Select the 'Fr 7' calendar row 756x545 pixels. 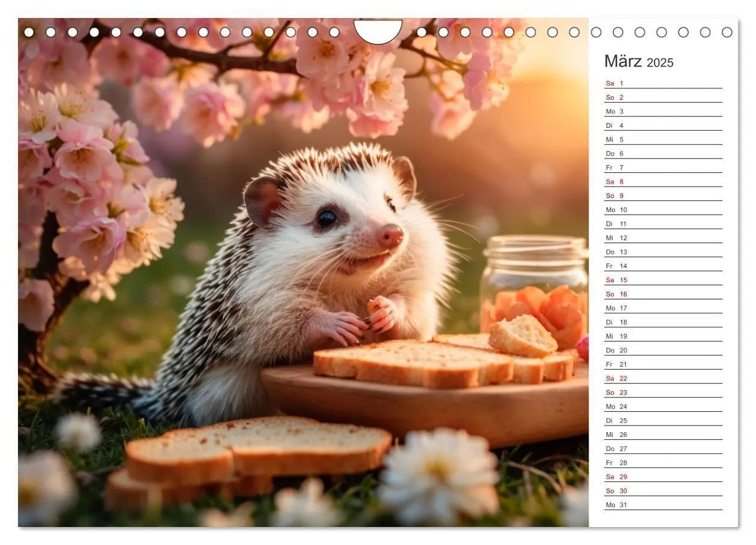663,167
